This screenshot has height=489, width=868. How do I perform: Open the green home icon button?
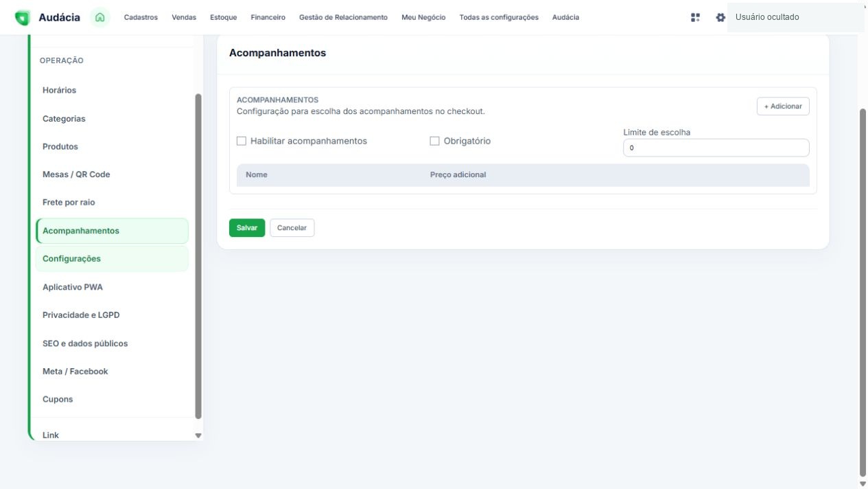pos(100,17)
